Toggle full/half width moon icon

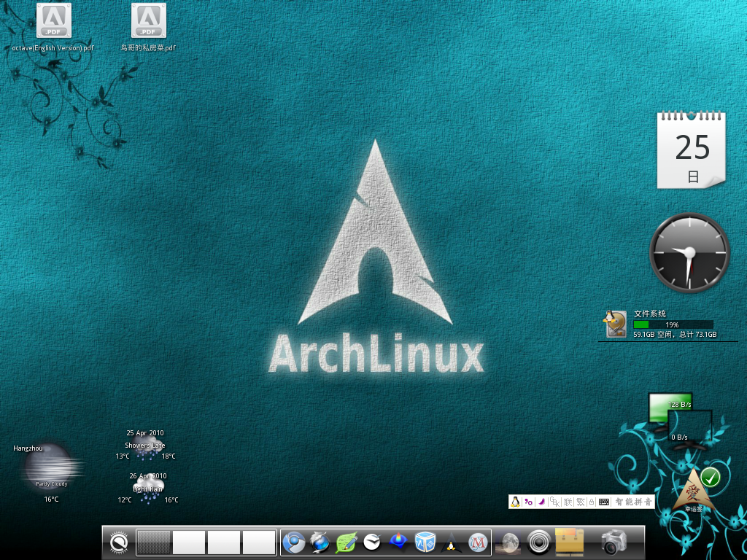[541, 502]
